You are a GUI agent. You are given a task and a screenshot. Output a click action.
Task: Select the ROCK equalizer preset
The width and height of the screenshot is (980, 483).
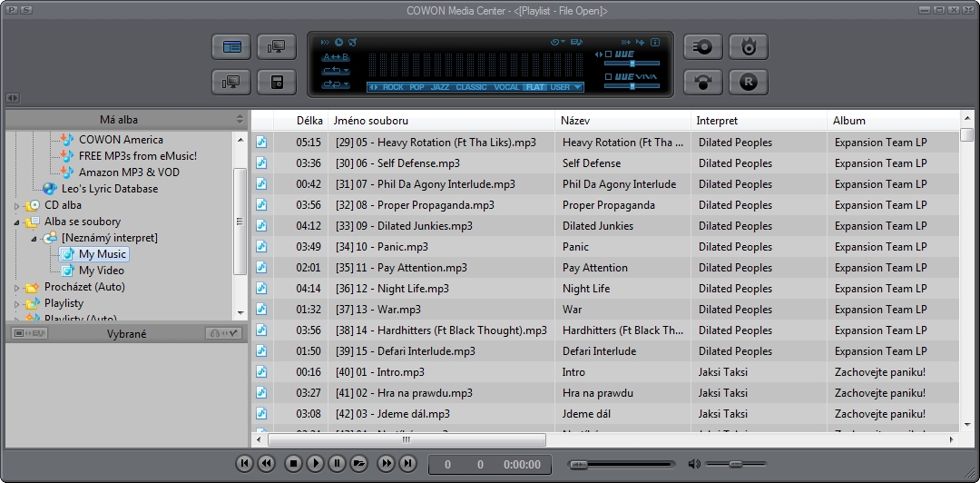(393, 87)
